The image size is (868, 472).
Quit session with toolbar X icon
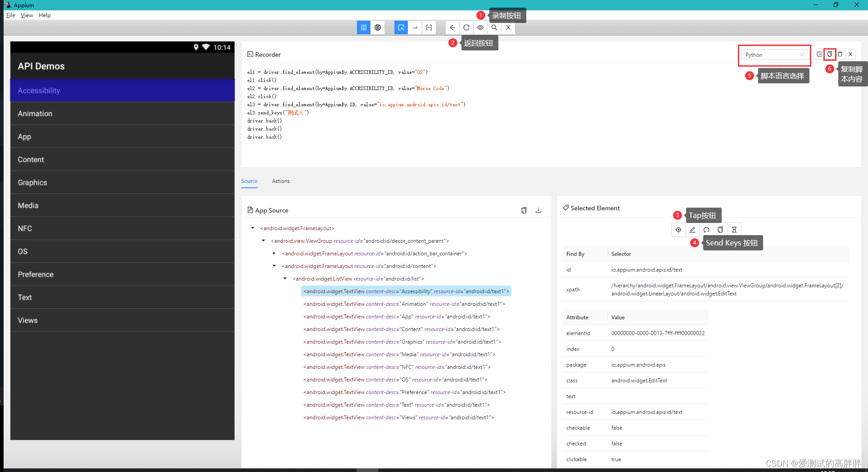[508, 27]
